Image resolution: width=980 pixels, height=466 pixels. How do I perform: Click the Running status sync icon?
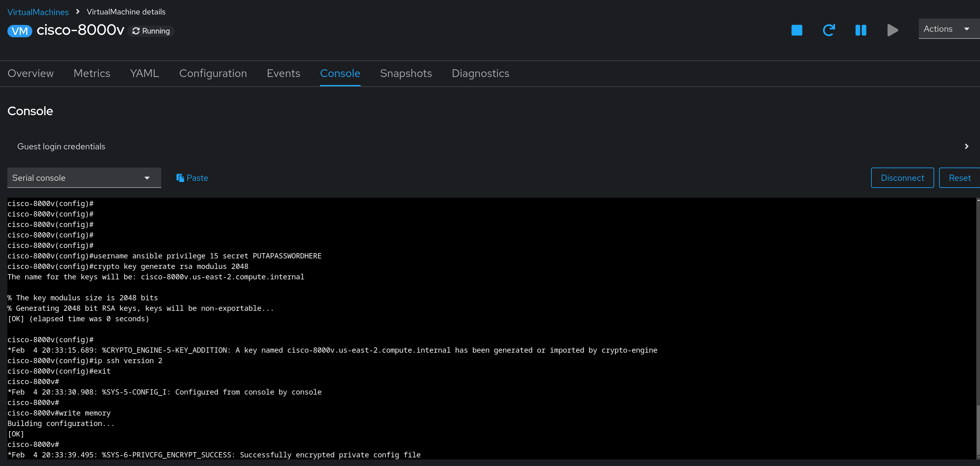click(136, 31)
